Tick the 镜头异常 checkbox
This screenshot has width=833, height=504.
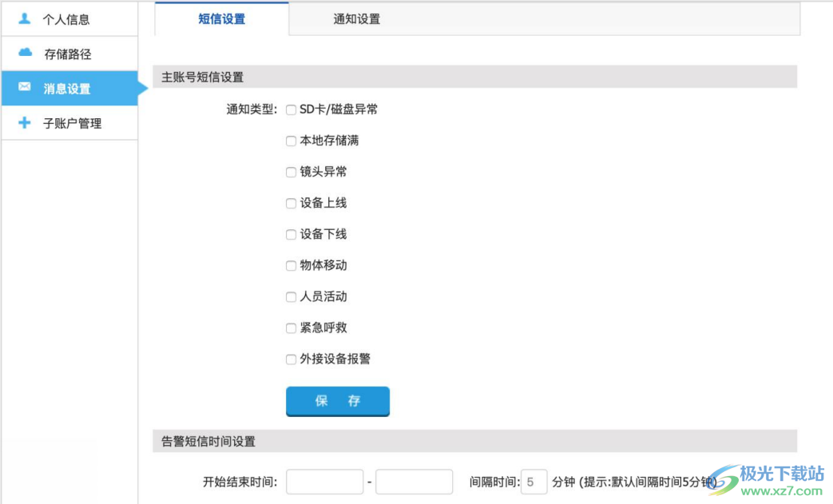(292, 173)
